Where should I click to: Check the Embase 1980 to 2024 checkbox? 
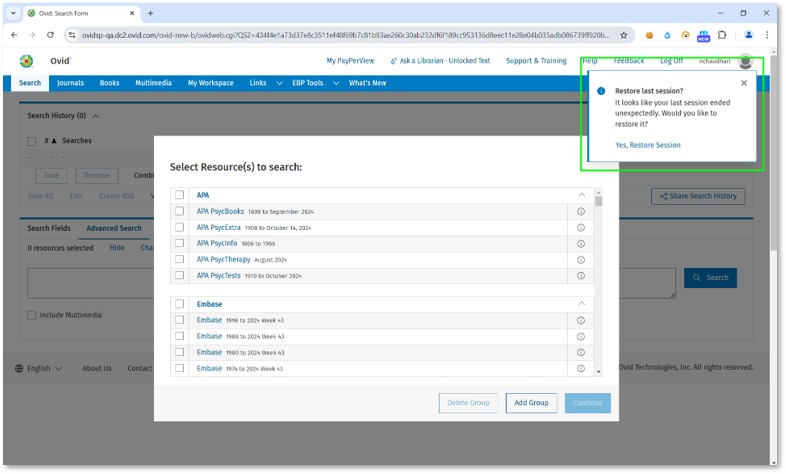point(179,352)
